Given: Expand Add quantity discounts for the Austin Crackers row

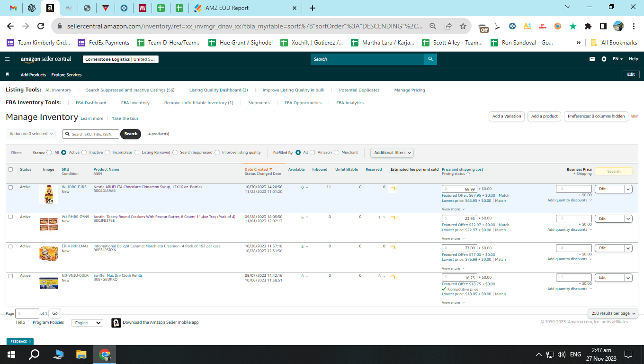Looking at the screenshot, I should point(570,230).
